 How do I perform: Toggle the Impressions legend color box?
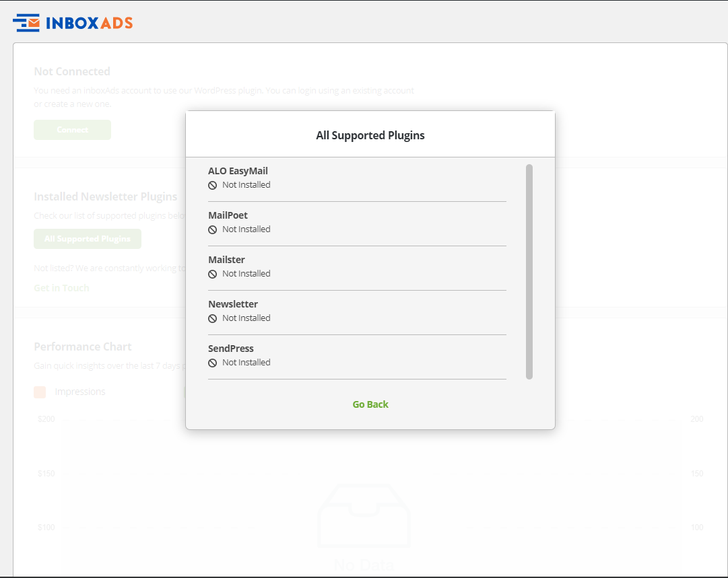40,392
